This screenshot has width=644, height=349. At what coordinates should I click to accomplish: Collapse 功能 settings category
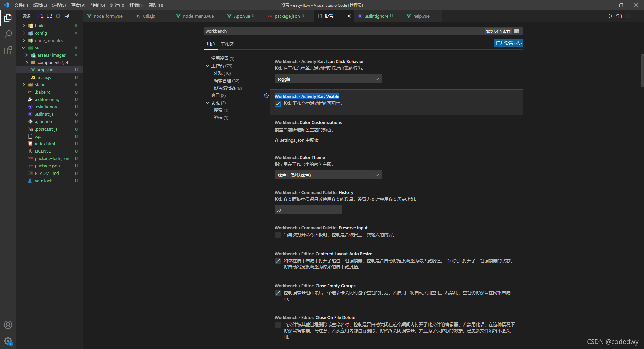point(208,103)
